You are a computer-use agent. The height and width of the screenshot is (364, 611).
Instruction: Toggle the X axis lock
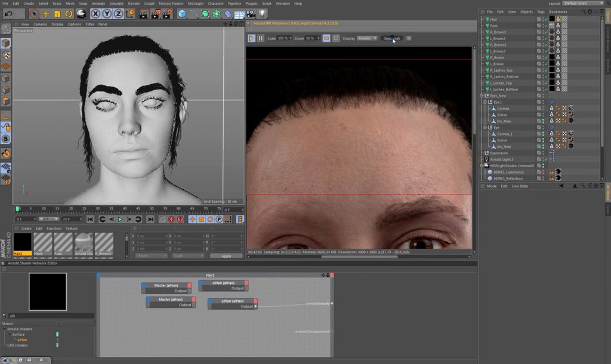tap(95, 14)
